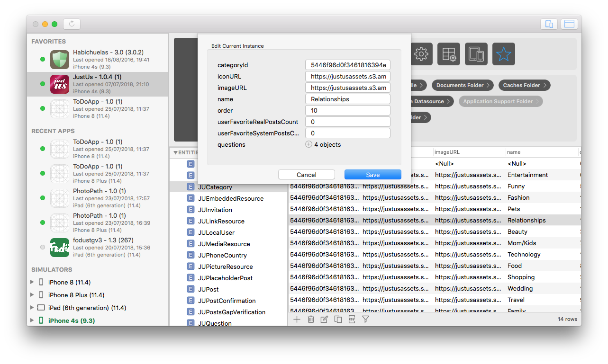Expand the iPhone 8 Plus simulator
The image size is (608, 364).
(32, 295)
